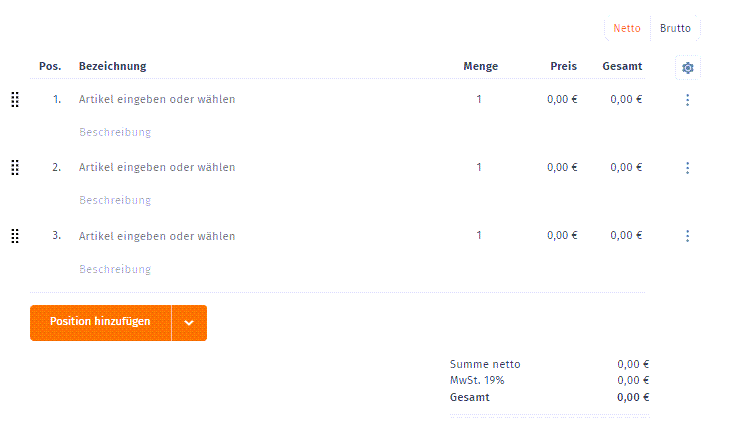Grab the drag handle of position 1

tap(15, 100)
